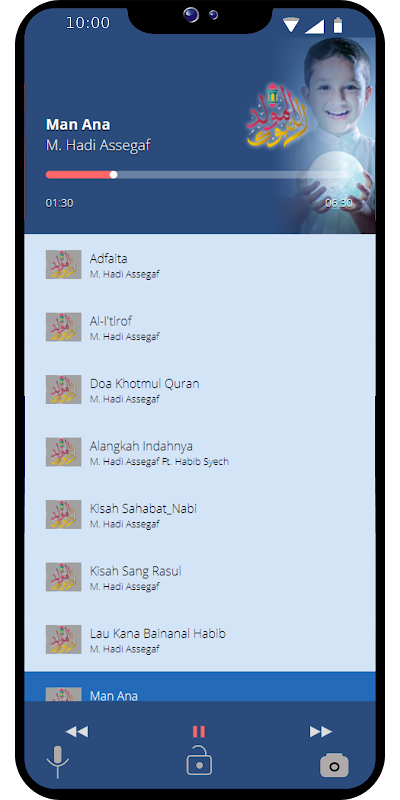Tap the battery icon in the status bar
The width and height of the screenshot is (400, 800).
(338, 25)
